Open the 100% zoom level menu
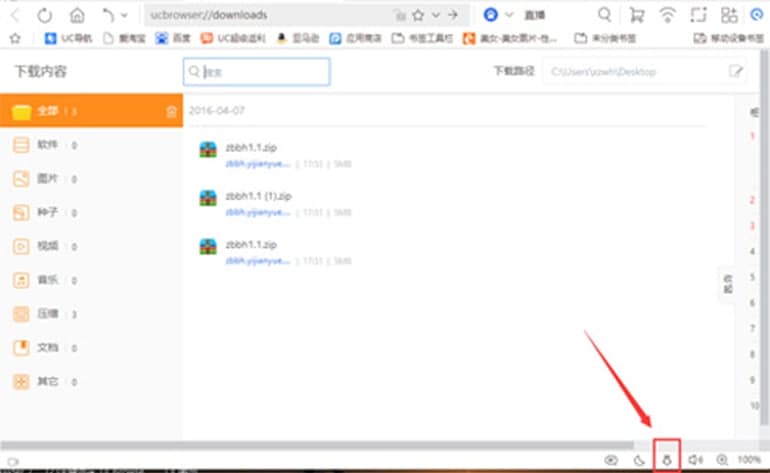Screen dimensions: 770x473 749,460
